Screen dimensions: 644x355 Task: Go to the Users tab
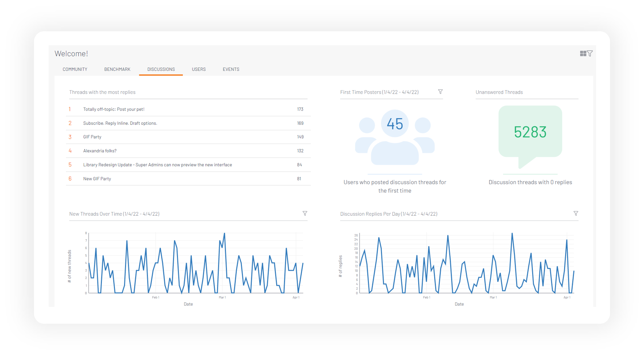[199, 69]
